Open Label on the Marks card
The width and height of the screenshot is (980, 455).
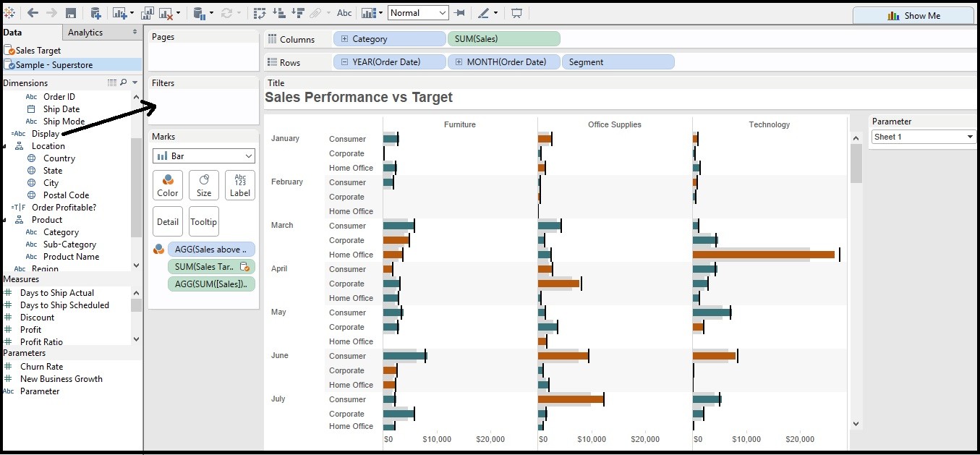(239, 184)
